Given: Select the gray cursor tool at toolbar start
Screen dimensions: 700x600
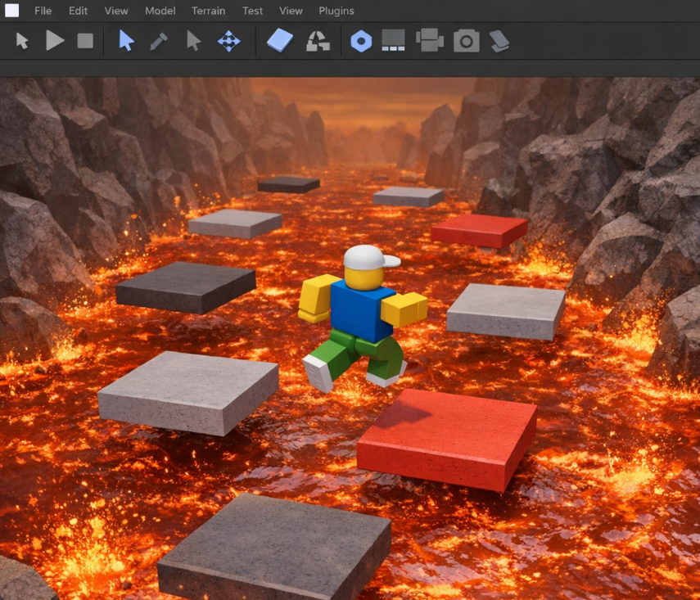Looking at the screenshot, I should 22,41.
